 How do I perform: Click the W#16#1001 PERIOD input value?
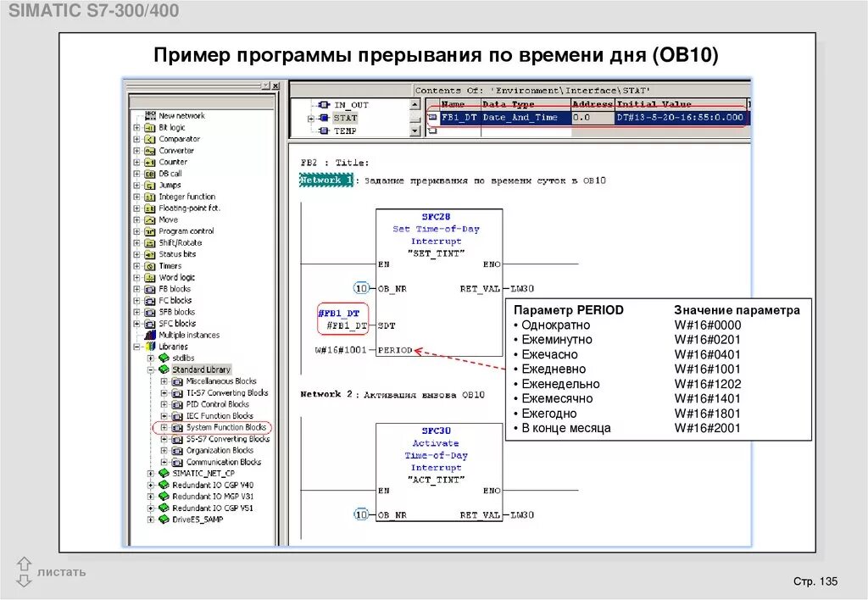pyautogui.click(x=341, y=350)
